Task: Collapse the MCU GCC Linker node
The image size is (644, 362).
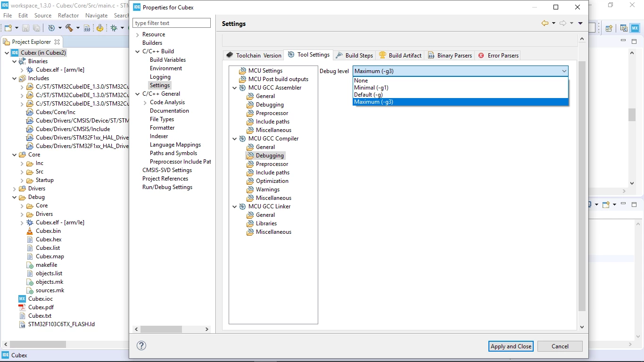Action: (x=235, y=206)
